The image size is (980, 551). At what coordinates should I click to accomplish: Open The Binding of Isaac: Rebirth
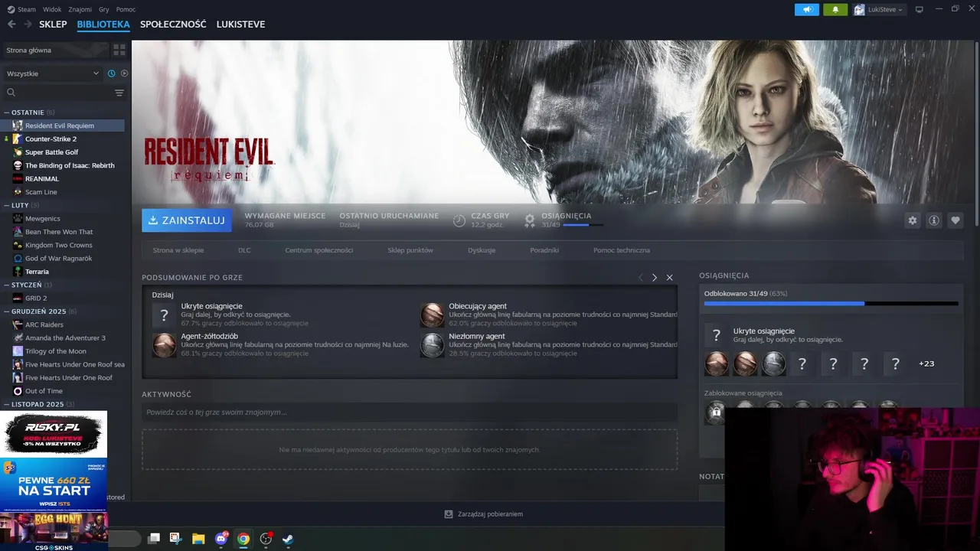70,165
